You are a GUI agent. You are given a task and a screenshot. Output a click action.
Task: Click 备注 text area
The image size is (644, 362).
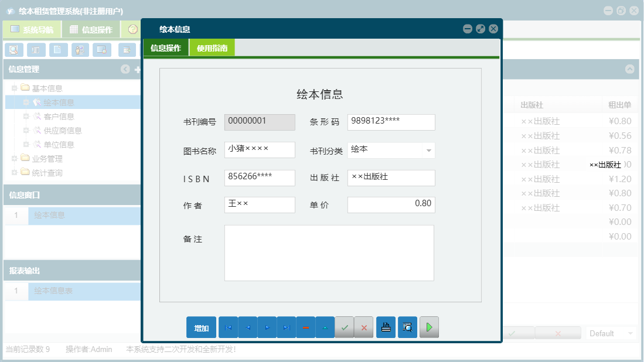tap(329, 253)
